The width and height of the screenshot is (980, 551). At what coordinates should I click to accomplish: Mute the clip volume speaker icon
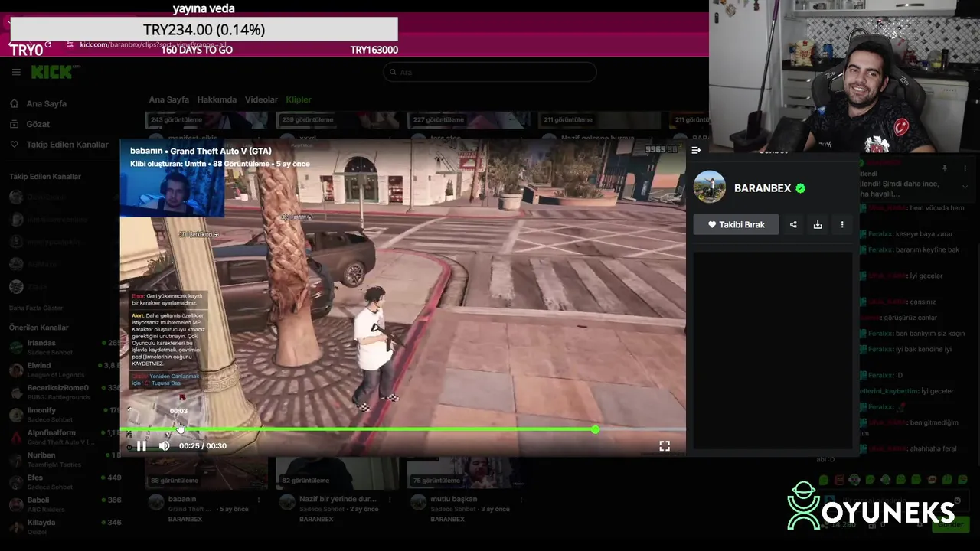point(164,445)
